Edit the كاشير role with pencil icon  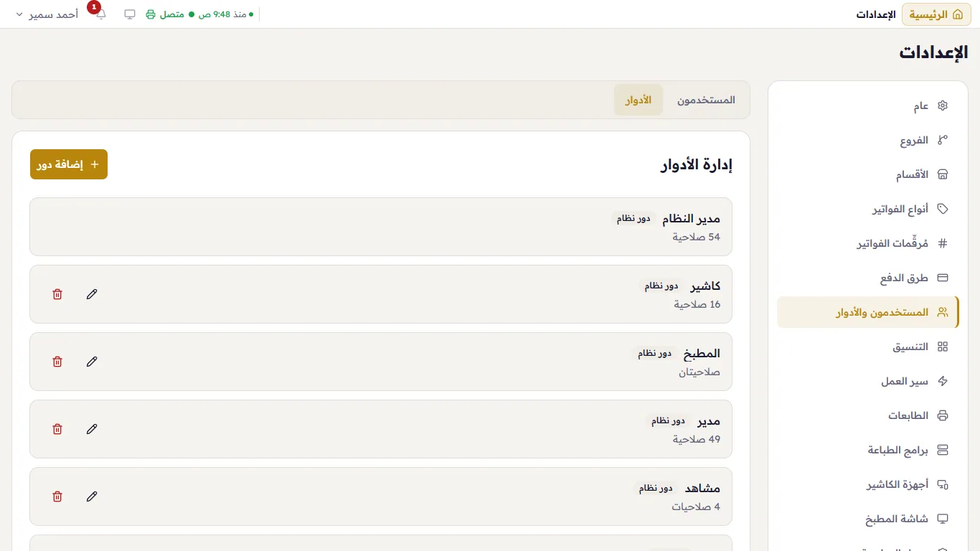92,294
